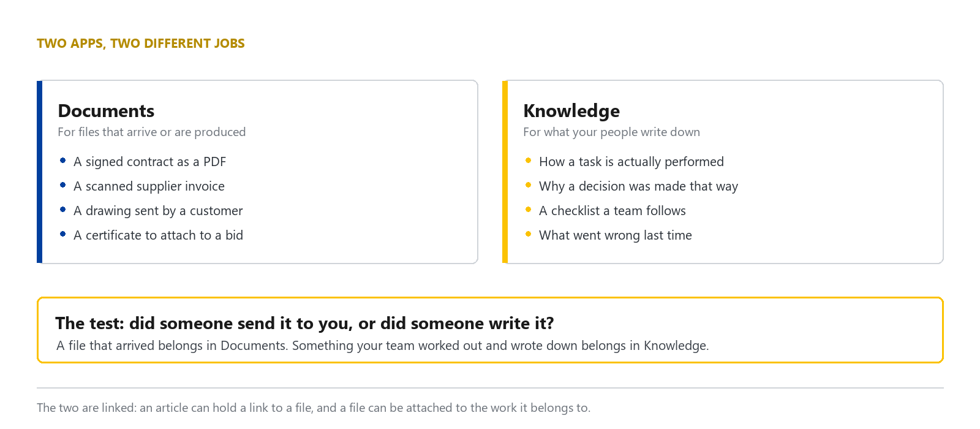Image resolution: width=980 pixels, height=429 pixels.
Task: Click the blue accent bar of the Documents card
Action: click(x=39, y=172)
